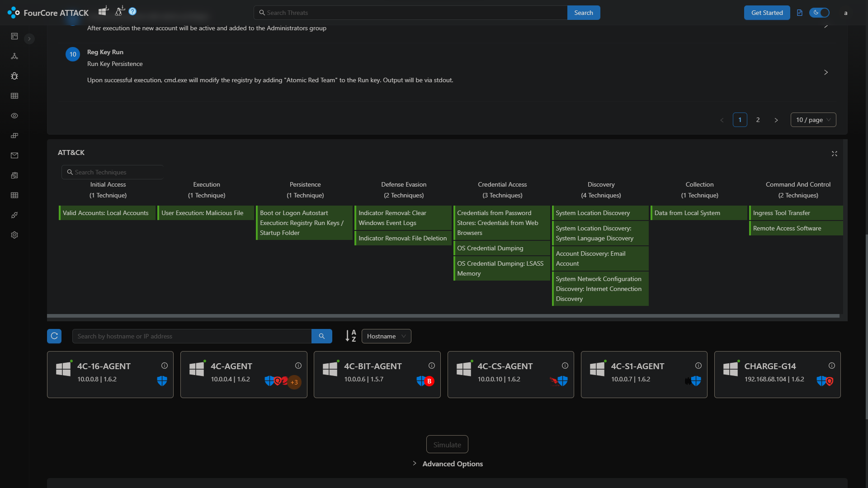Screen dimensions: 868x488
Task: Go to the next page arrow
Action: pyautogui.click(x=776, y=120)
